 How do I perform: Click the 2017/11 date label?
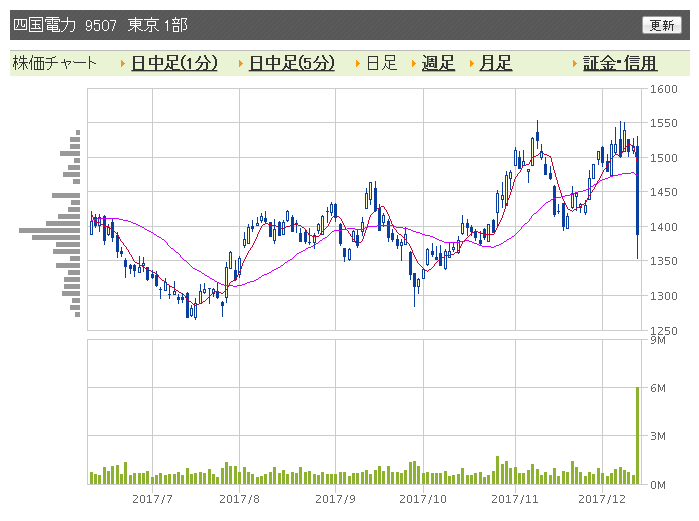[515, 499]
